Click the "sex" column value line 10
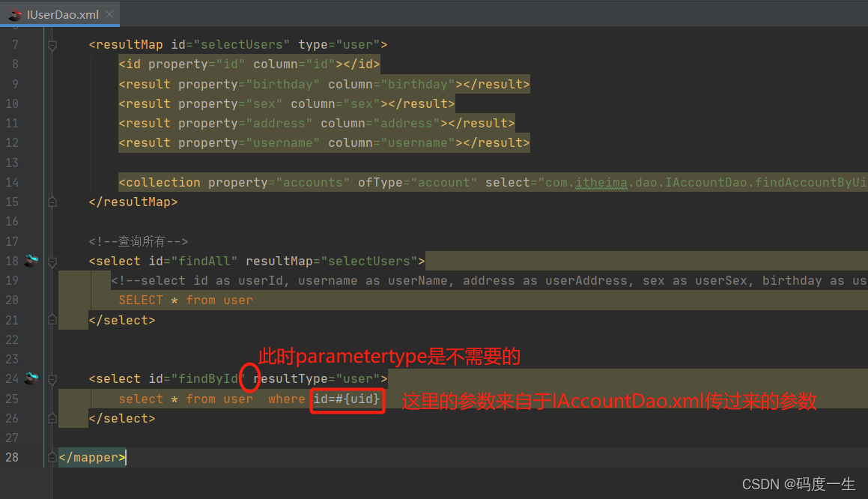This screenshot has width=868, height=499. (x=362, y=103)
